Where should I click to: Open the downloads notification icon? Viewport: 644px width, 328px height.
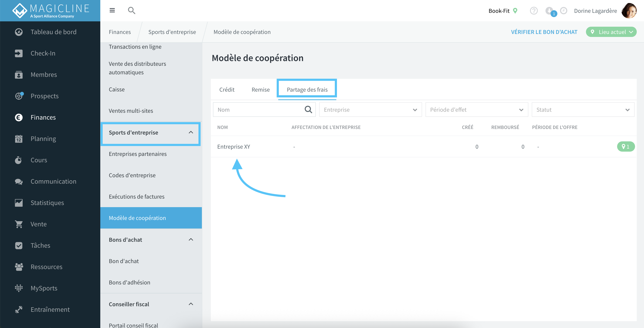(550, 11)
